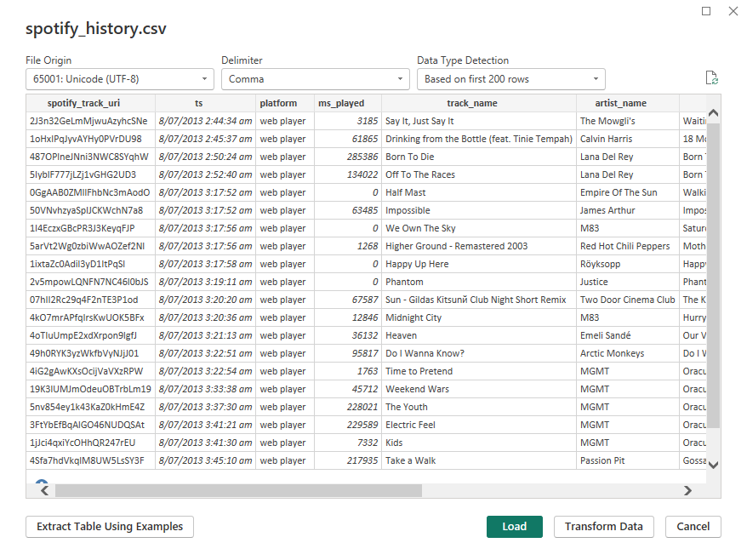This screenshot has height=560, width=747.
Task: Click the artist cell 'Röyksopp'
Action: pyautogui.click(x=627, y=264)
